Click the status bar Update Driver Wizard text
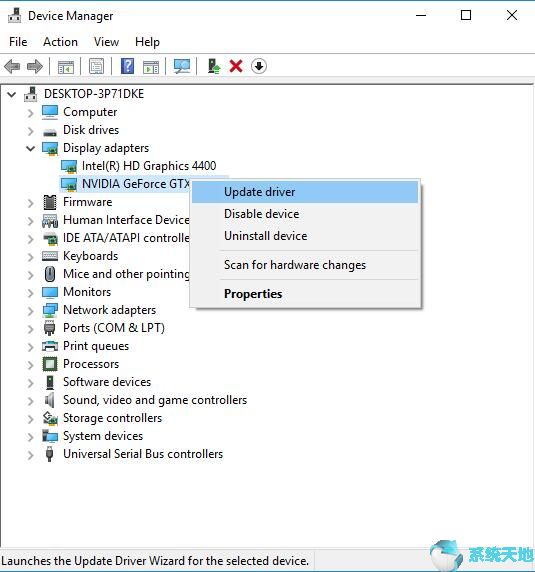The width and height of the screenshot is (535, 572). click(155, 561)
